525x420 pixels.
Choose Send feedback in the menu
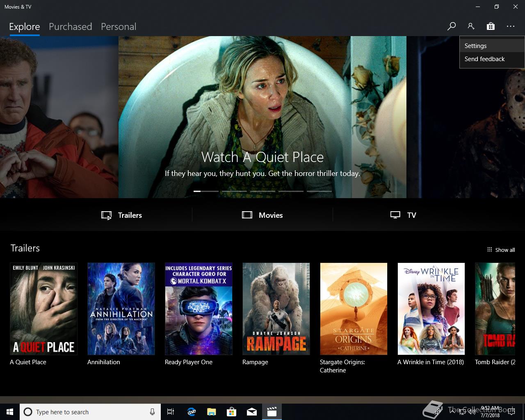click(492, 59)
